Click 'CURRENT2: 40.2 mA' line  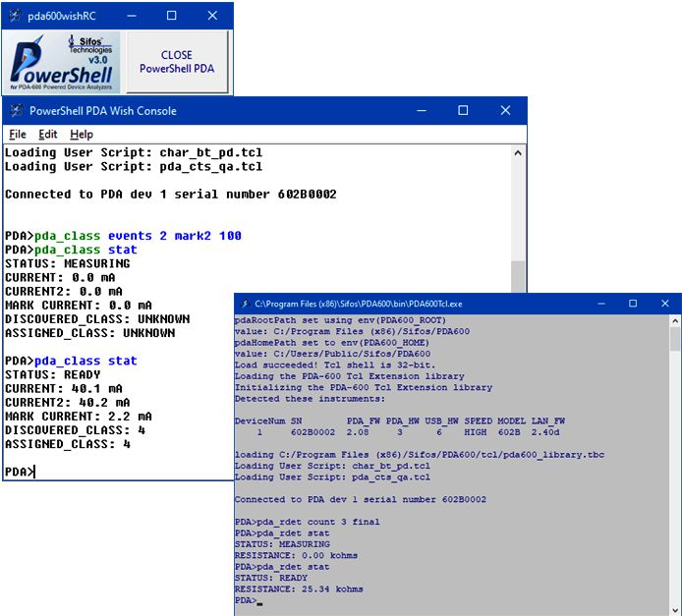click(68, 402)
